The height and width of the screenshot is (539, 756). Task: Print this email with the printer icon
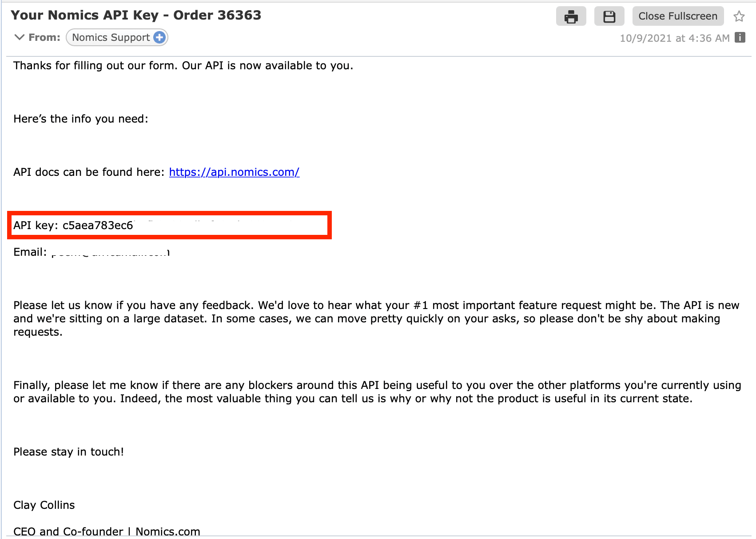point(571,16)
